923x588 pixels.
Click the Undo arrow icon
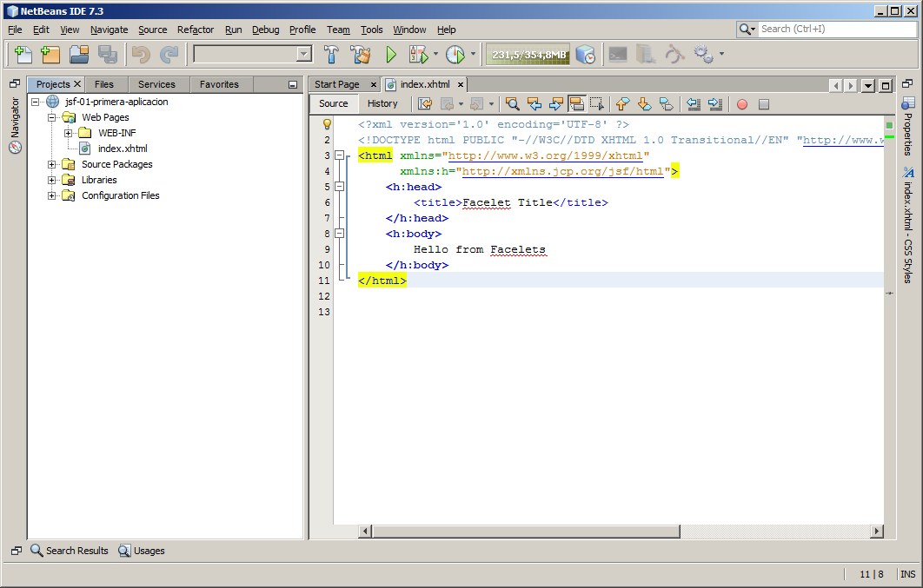(x=141, y=55)
